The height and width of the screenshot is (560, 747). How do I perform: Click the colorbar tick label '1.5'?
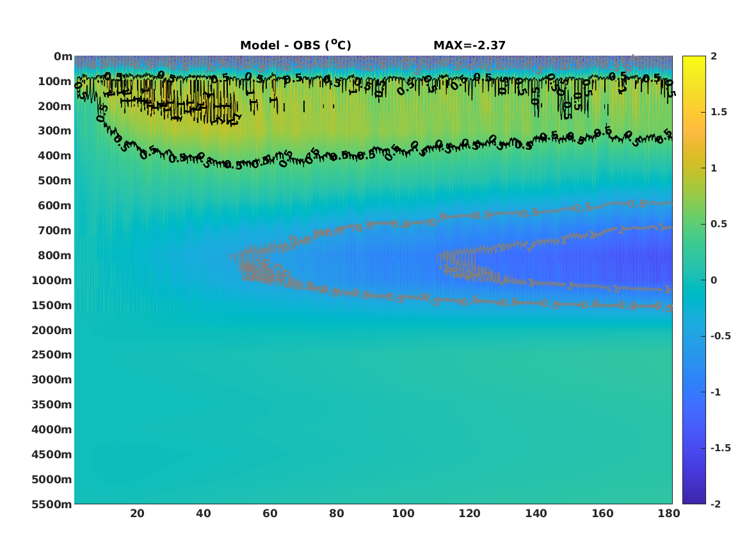(x=718, y=112)
